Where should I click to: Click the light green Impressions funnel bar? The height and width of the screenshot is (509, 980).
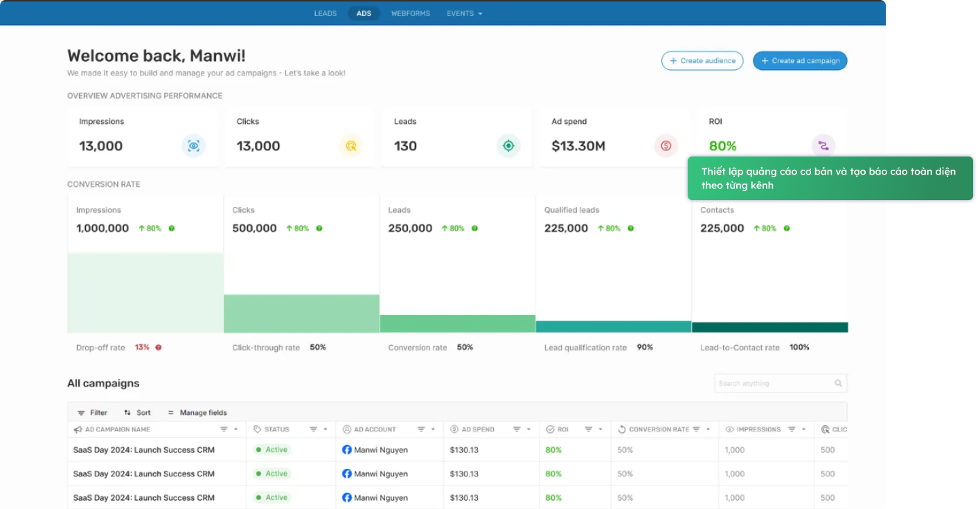point(145,292)
